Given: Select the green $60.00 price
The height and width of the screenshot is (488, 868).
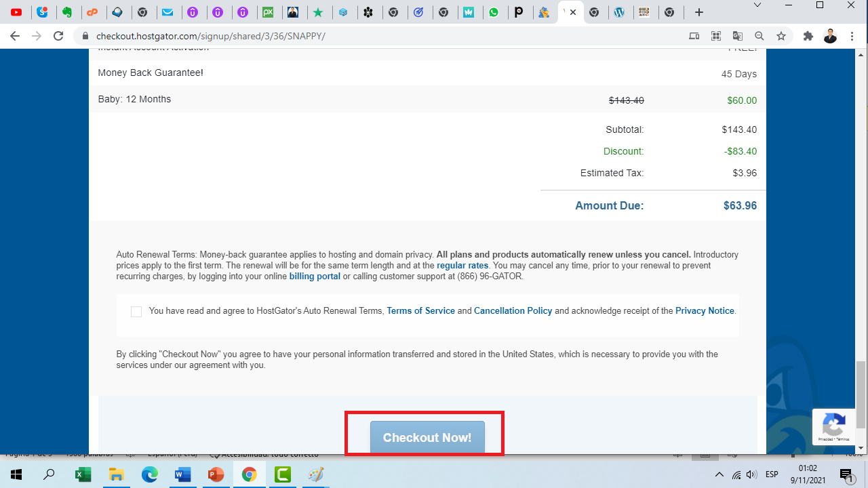Looking at the screenshot, I should pyautogui.click(x=742, y=100).
